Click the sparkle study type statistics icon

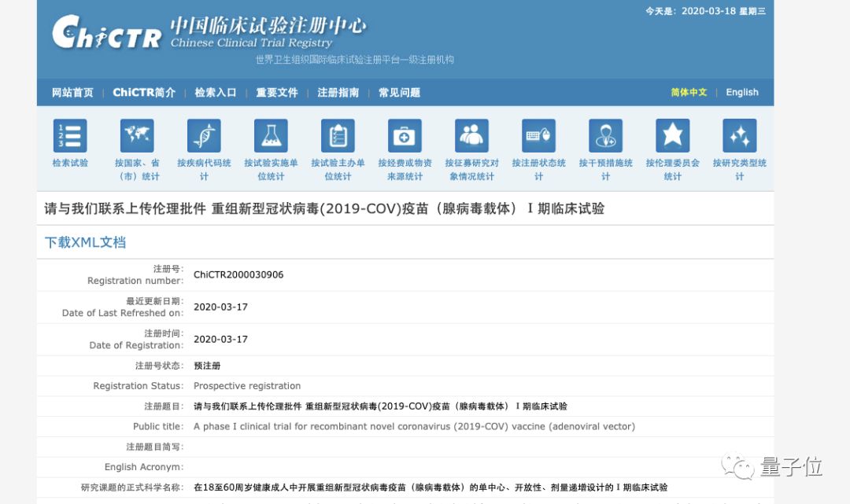click(739, 136)
